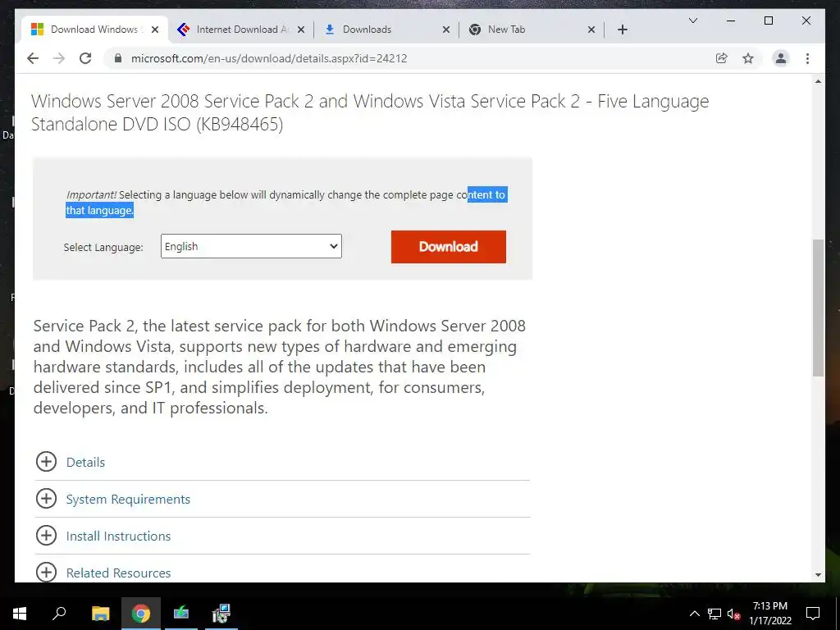Open the Select Language dropdown
This screenshot has height=630, width=840.
[x=251, y=246]
